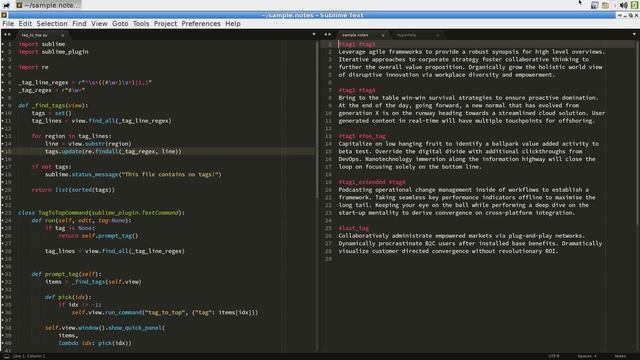640x360 pixels.
Task: Change the UTF-8 encoding in status bar
Action: point(554,356)
